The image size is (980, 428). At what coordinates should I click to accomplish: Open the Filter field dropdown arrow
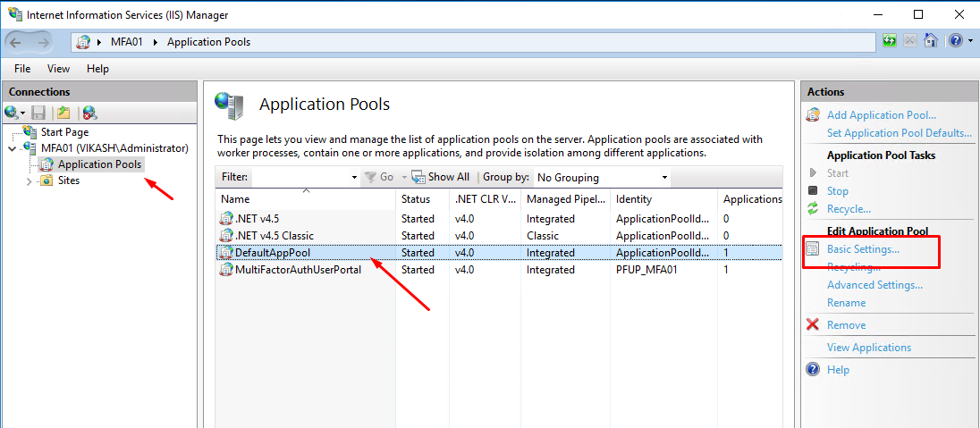pos(354,178)
